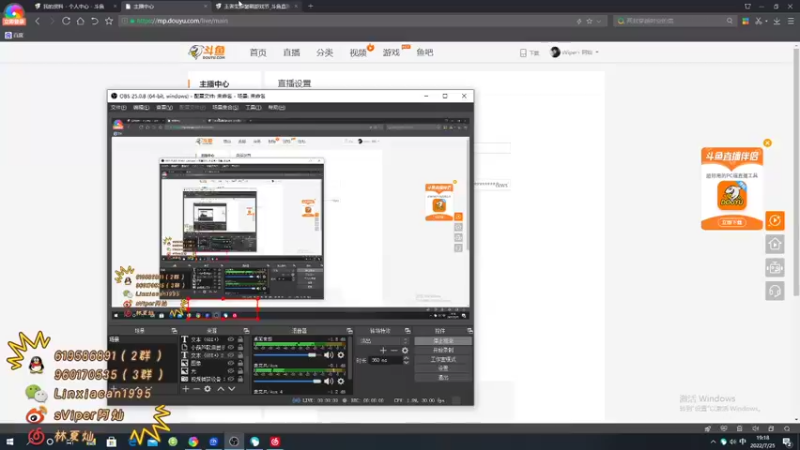Click the headset support icon on right sidebar
The image size is (800, 450).
774,291
